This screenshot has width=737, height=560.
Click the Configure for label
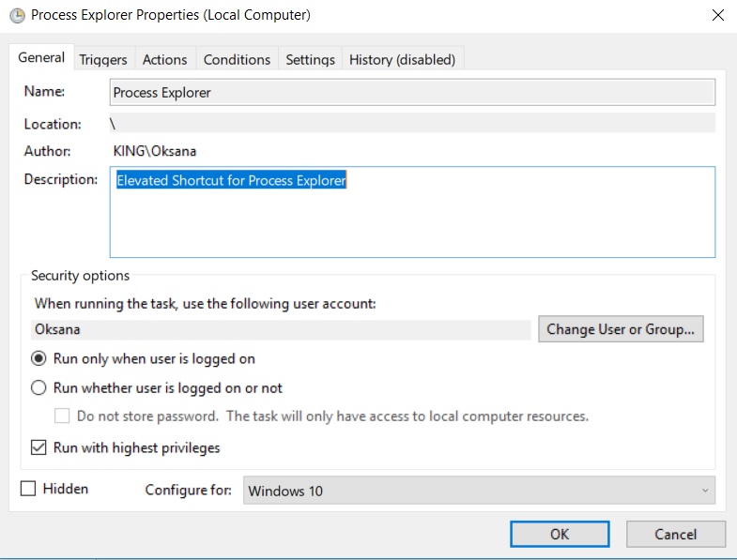tap(188, 490)
